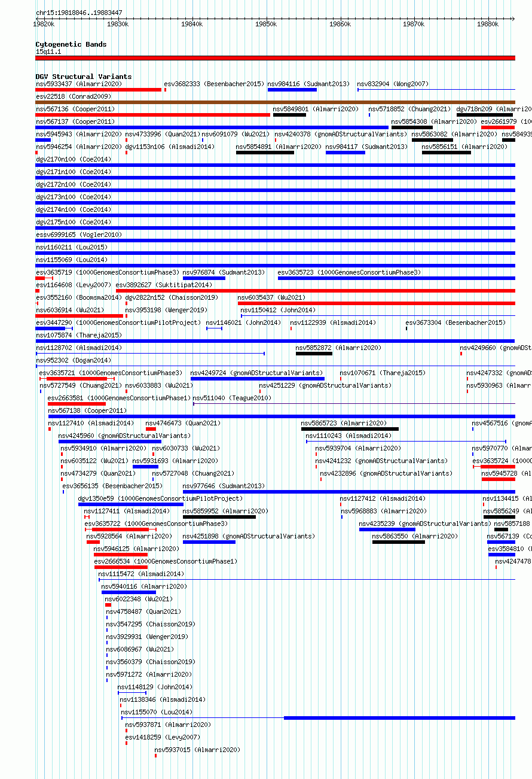Click nsv4235239 (gnomADStructuralVariants) label
This screenshot has width=532, height=779.
coord(425,524)
